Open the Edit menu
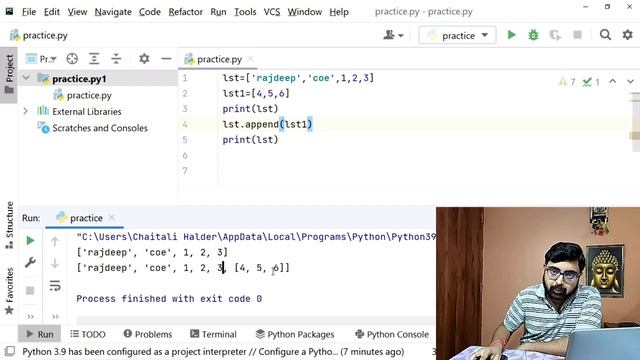640x360 pixels. [52, 12]
